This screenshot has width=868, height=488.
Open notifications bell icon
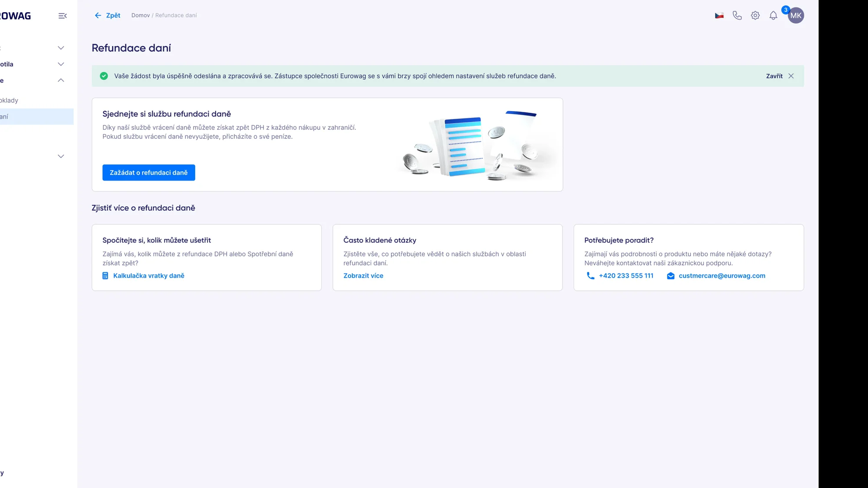tap(773, 16)
